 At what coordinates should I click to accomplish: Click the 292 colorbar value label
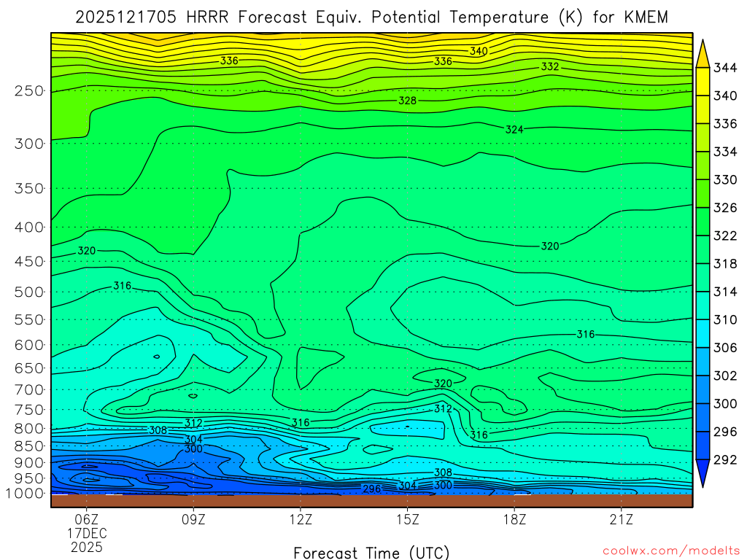(x=725, y=460)
